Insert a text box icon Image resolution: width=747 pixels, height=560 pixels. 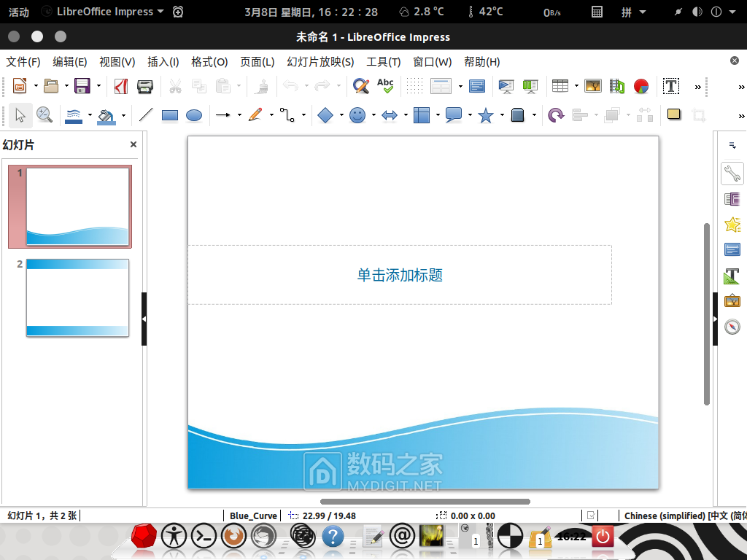tap(671, 86)
